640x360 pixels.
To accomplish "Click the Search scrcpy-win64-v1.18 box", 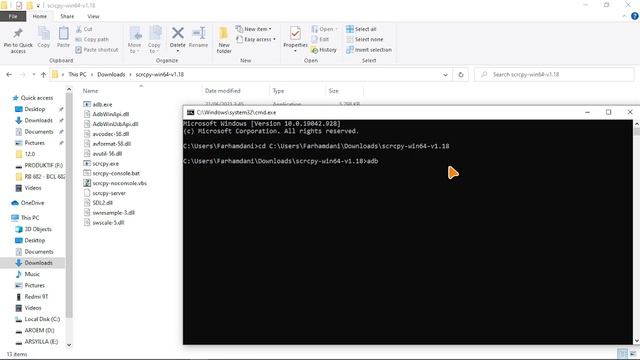I will [x=554, y=74].
